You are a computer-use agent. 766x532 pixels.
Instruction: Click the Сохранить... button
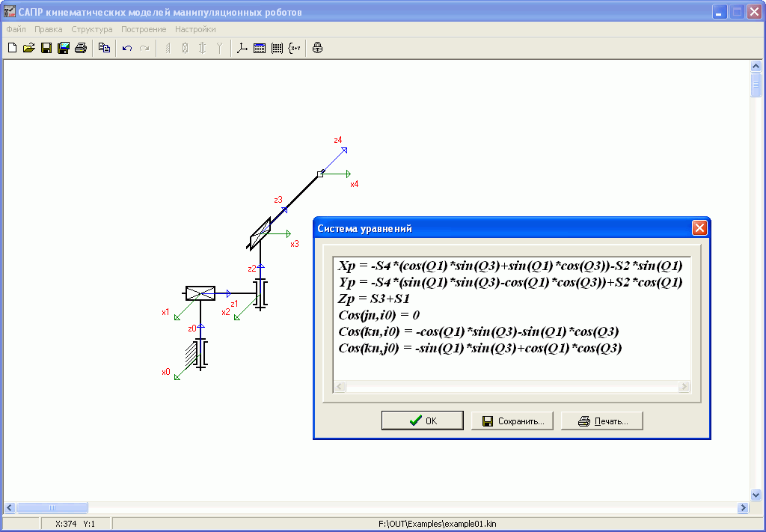(x=512, y=421)
